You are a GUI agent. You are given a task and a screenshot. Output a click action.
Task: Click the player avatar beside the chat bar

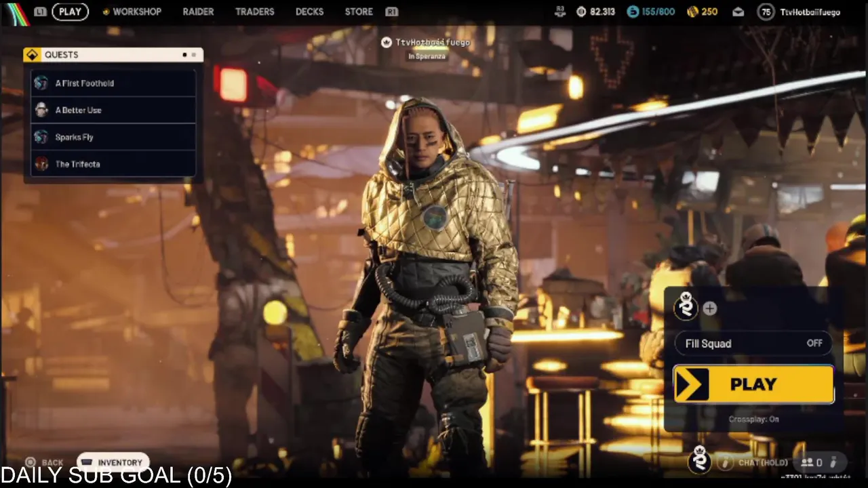click(x=700, y=462)
